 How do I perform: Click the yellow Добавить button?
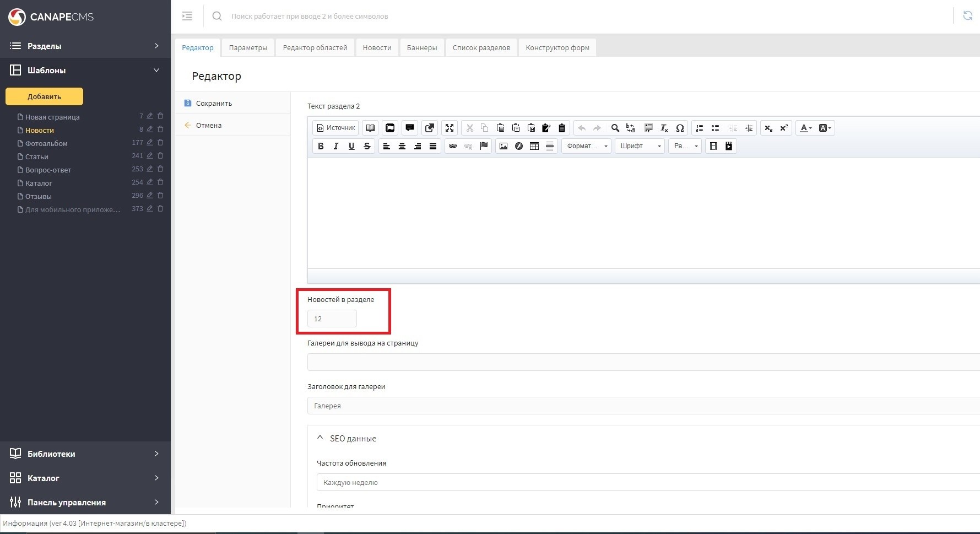[44, 96]
